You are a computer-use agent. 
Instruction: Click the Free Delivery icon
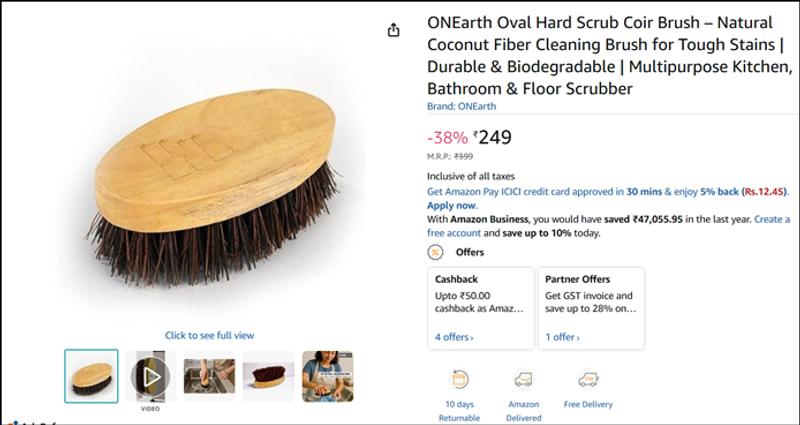[x=587, y=379]
